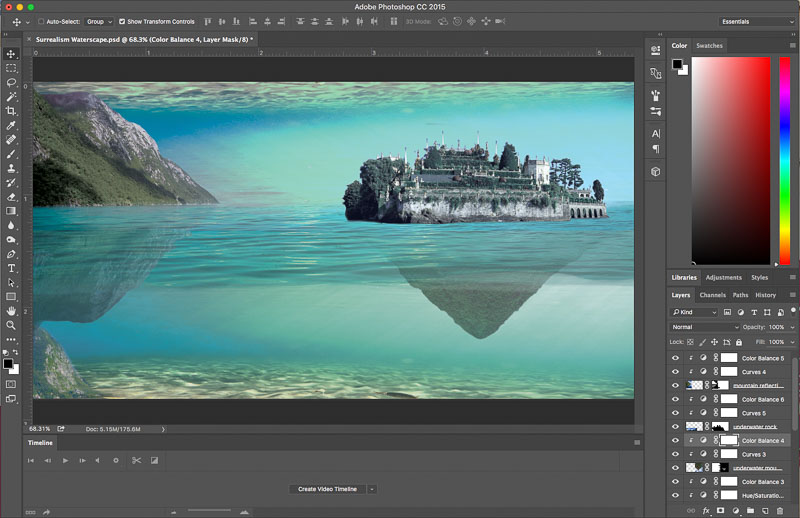Viewport: 800px width, 518px height.
Task: Hide the Color Balance 5 layer
Action: [x=676, y=358]
